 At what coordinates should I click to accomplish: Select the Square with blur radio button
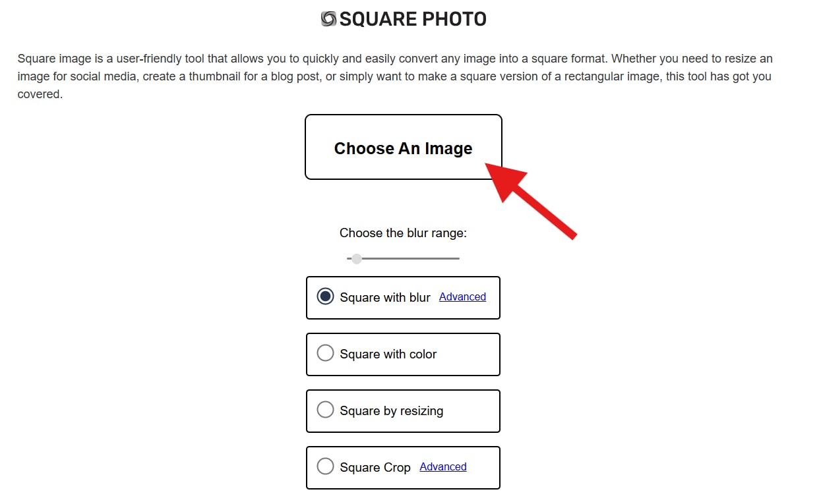(x=325, y=297)
